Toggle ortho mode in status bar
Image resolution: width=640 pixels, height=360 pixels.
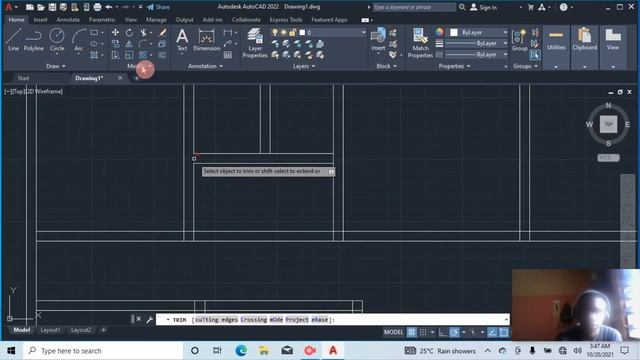pyautogui.click(x=443, y=332)
